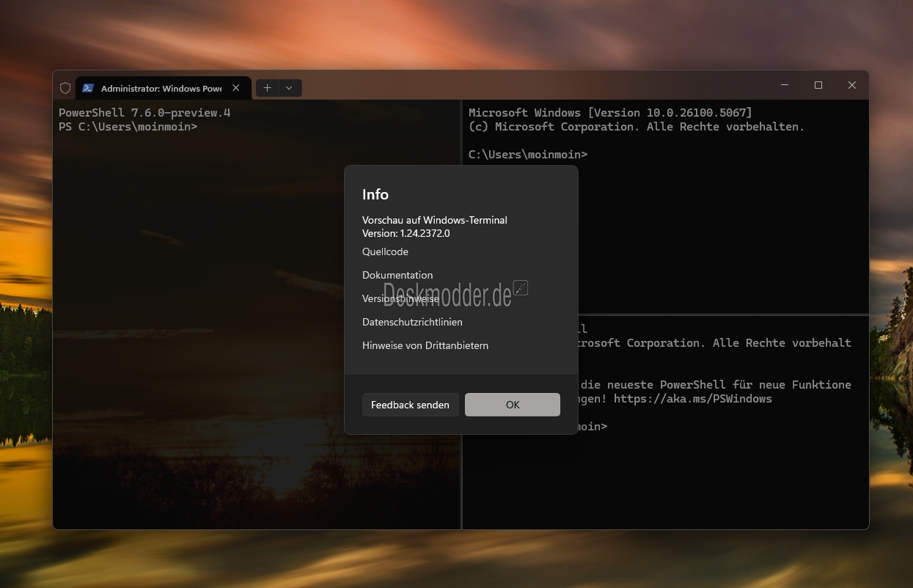Click the Alle Rechte vorbehalten line in the top right pane
Screen dimensions: 913x588
pyautogui.click(x=637, y=127)
